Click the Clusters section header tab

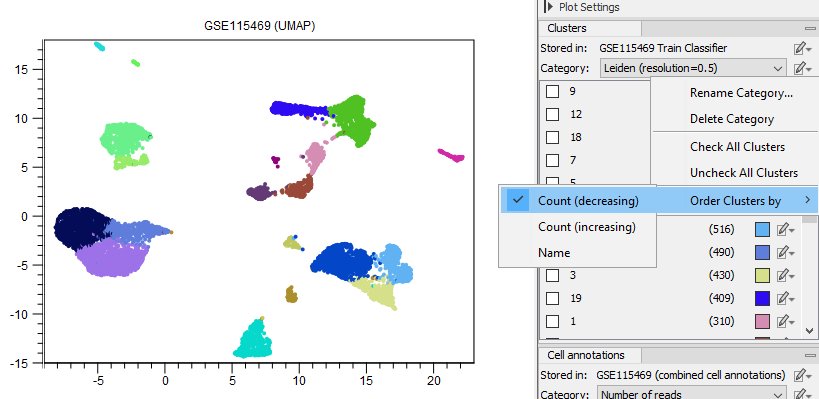tap(589, 29)
